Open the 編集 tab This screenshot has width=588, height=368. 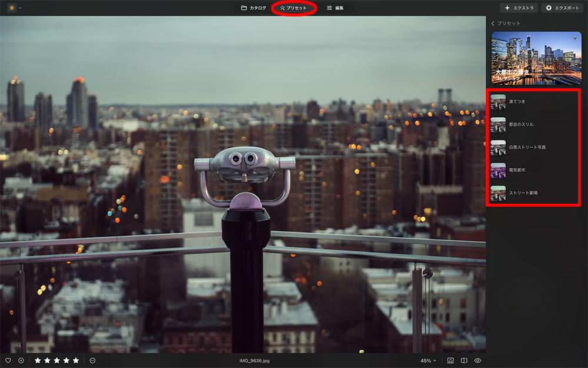click(x=335, y=8)
